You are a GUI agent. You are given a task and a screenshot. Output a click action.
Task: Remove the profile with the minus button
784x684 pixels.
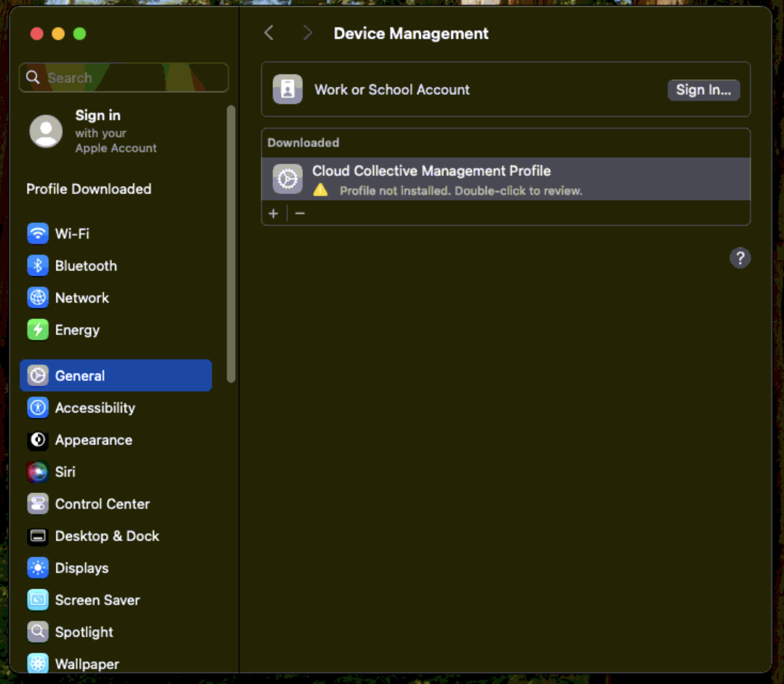pyautogui.click(x=300, y=213)
